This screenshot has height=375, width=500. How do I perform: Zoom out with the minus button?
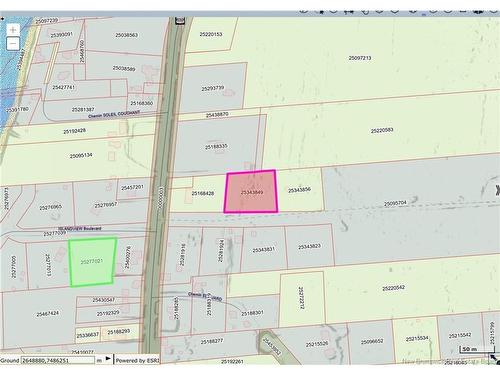point(13,43)
